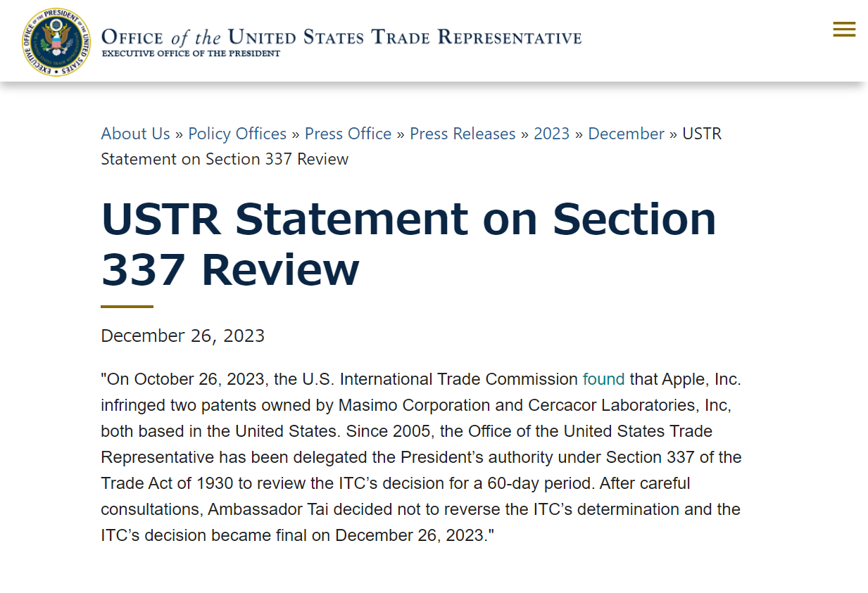Go to About Us breadcrumb
Viewport: 868px width, 593px height.
pos(135,134)
